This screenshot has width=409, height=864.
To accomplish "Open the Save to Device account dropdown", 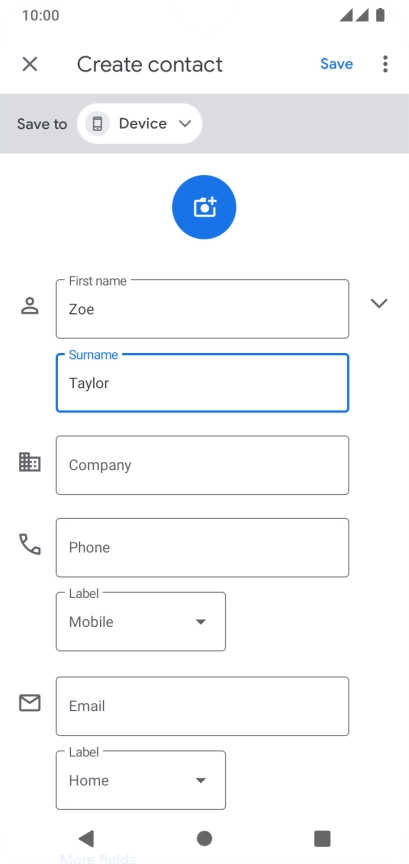I will (x=140, y=123).
